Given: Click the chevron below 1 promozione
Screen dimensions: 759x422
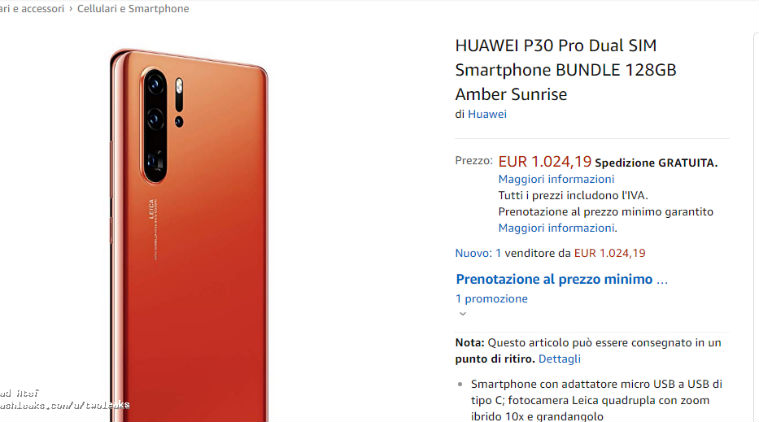Looking at the screenshot, I should [463, 314].
